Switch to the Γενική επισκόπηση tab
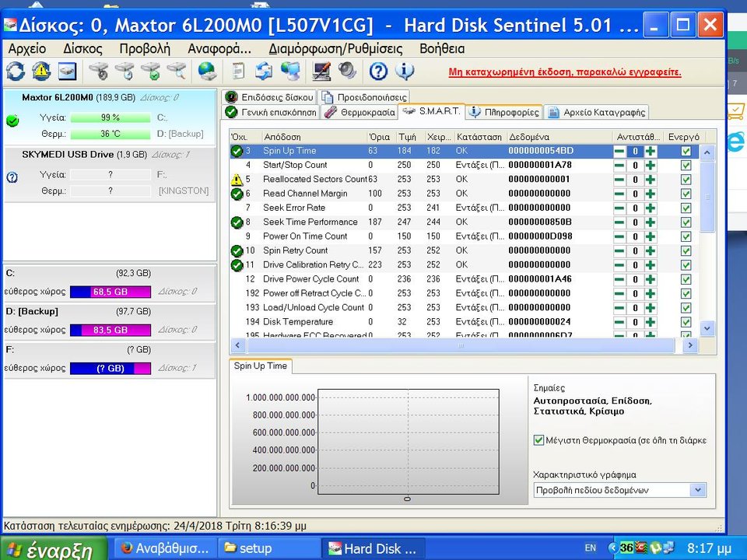The image size is (747, 560). click(271, 112)
